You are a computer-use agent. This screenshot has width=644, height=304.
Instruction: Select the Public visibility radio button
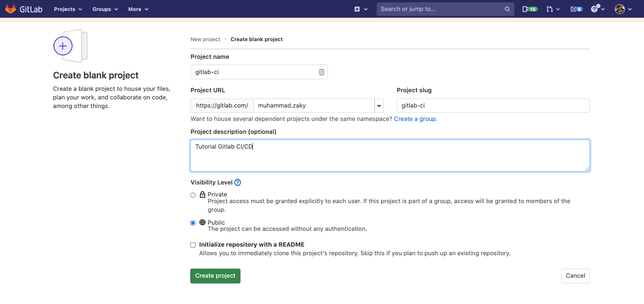coord(193,223)
